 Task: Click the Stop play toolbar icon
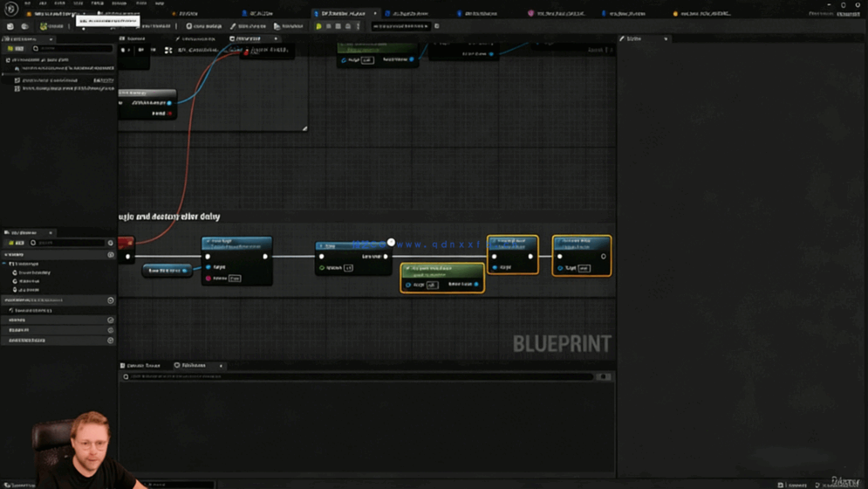click(x=348, y=26)
